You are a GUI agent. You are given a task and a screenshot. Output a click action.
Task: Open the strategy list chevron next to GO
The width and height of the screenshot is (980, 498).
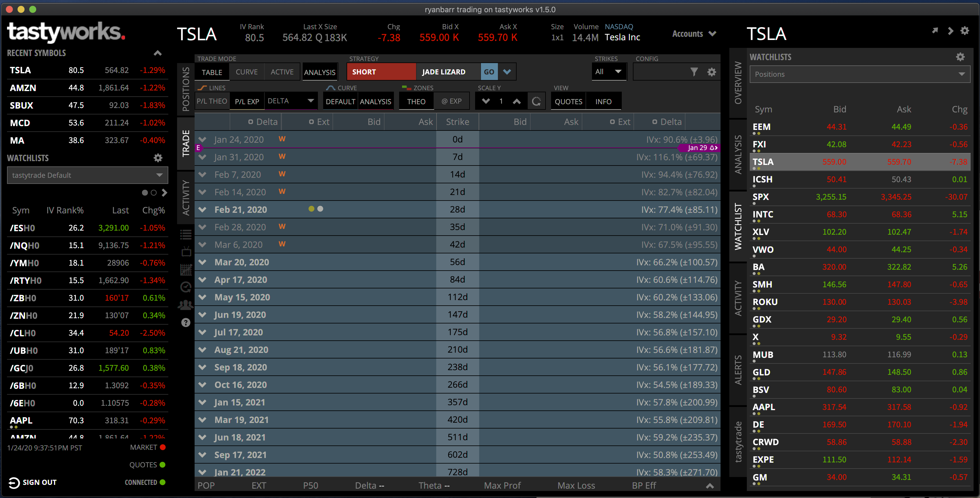pyautogui.click(x=507, y=72)
